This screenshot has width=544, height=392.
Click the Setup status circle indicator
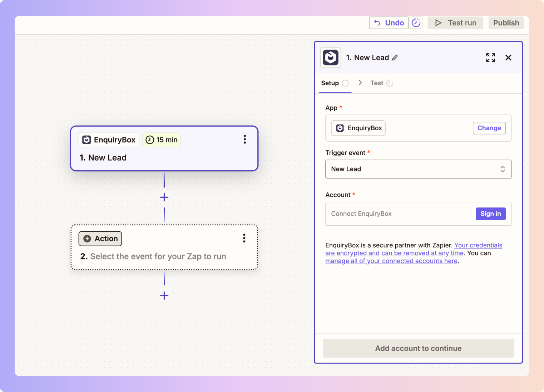[345, 83]
